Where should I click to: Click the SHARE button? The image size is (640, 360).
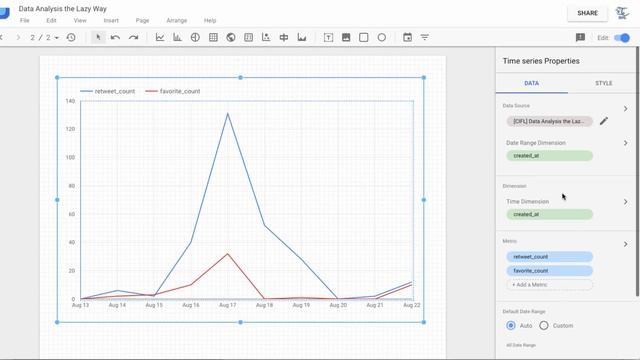[x=587, y=13]
